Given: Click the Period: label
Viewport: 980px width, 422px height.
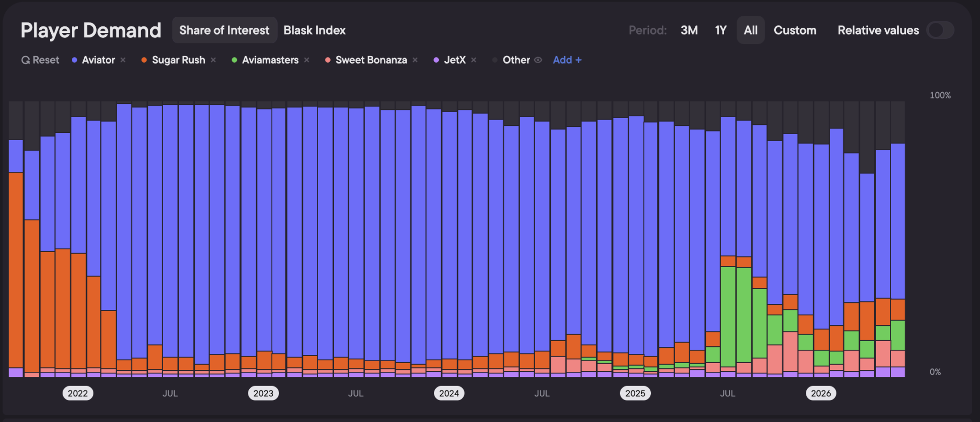Looking at the screenshot, I should click(647, 30).
